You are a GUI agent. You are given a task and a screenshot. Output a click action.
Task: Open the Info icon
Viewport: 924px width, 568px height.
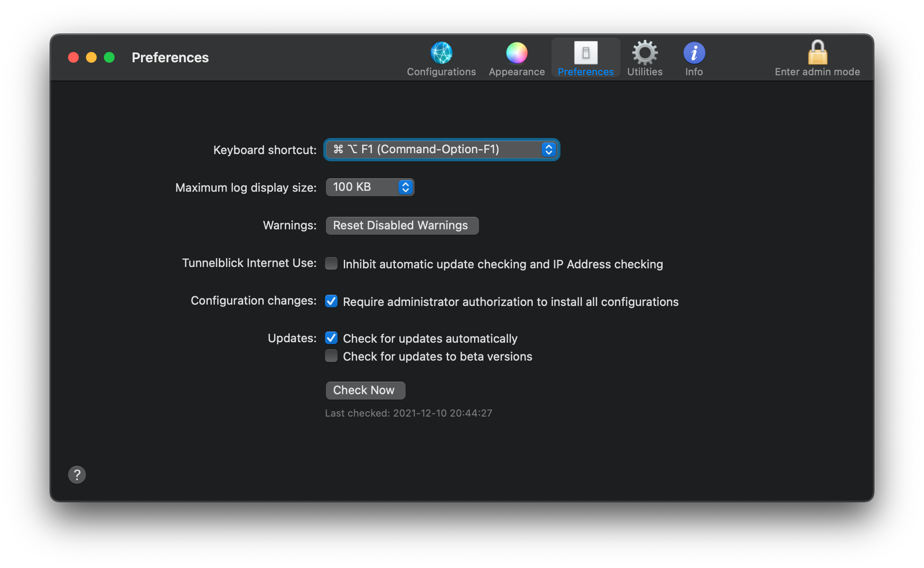[694, 53]
